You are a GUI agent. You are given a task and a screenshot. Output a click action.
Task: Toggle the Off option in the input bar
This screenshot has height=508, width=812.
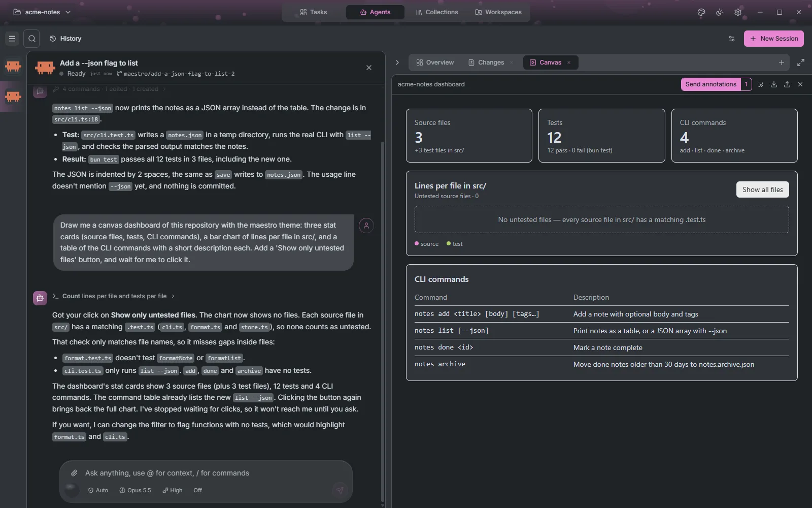pyautogui.click(x=197, y=490)
